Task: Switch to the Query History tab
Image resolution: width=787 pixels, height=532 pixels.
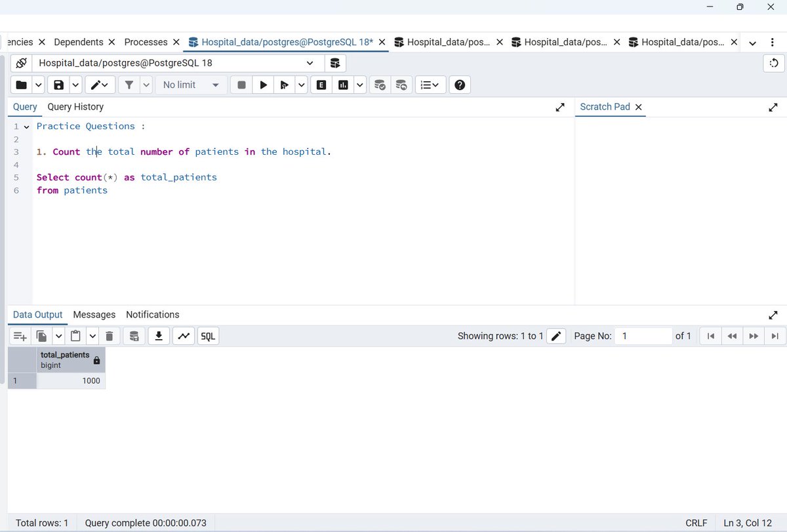Action: 75,107
